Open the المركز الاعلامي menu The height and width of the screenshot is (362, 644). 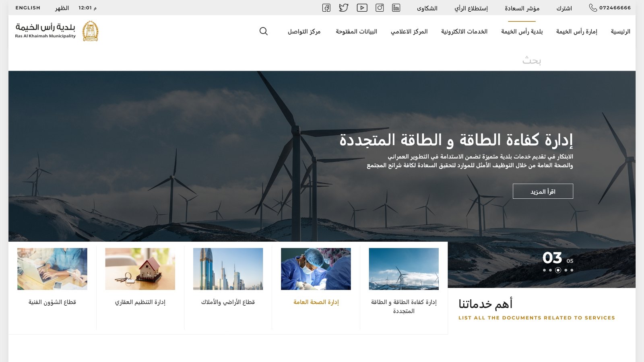point(409,31)
